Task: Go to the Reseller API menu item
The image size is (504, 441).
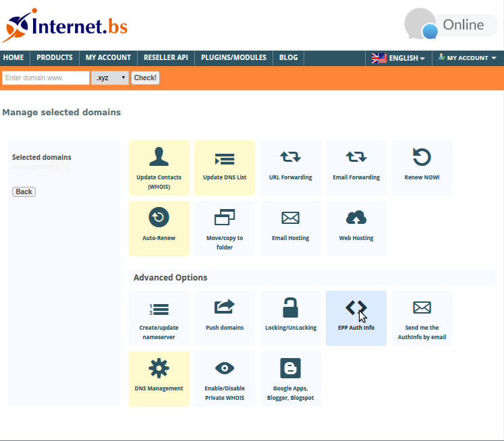Action: click(165, 58)
